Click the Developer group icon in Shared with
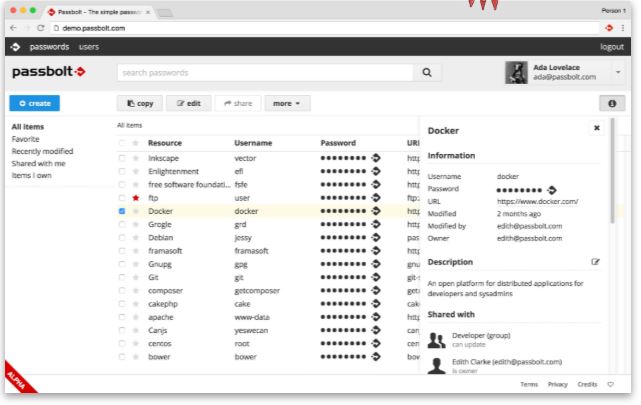This screenshot has height=405, width=641. pyautogui.click(x=436, y=340)
